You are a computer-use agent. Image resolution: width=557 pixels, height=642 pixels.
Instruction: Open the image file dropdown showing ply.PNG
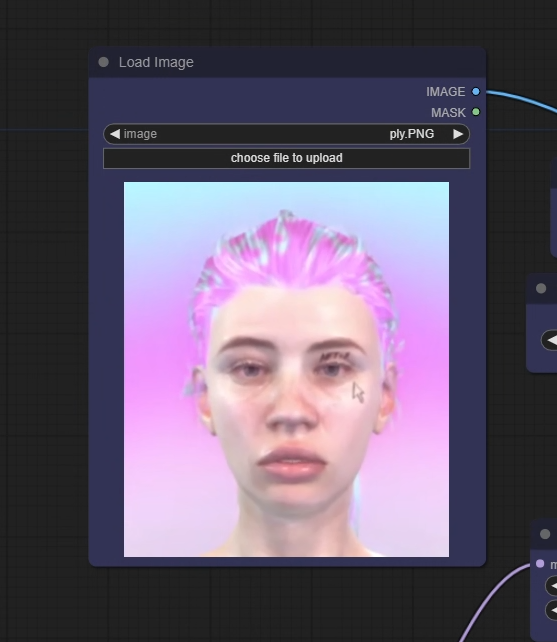[286, 134]
